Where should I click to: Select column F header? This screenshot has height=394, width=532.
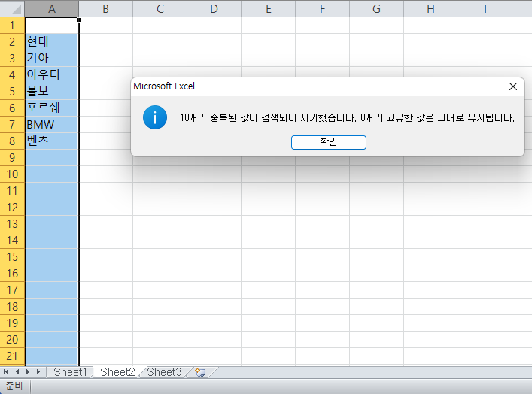[322, 8]
